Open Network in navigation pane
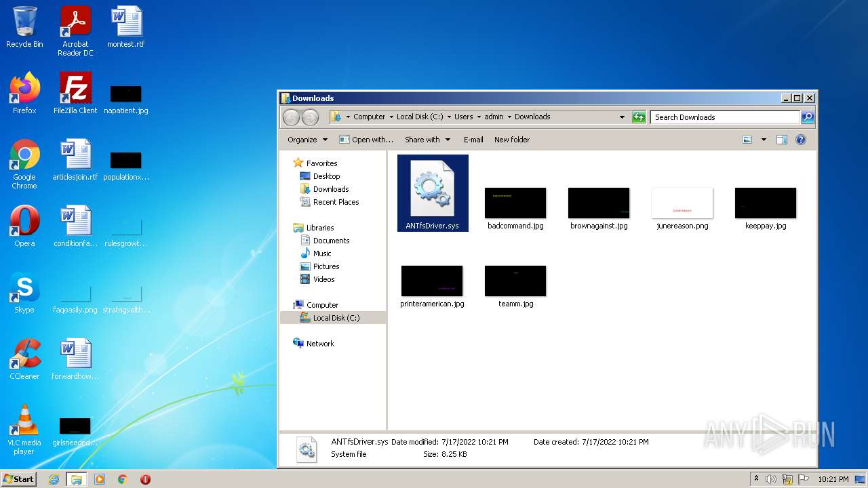Screen dimensions: 868x488 click(313, 344)
